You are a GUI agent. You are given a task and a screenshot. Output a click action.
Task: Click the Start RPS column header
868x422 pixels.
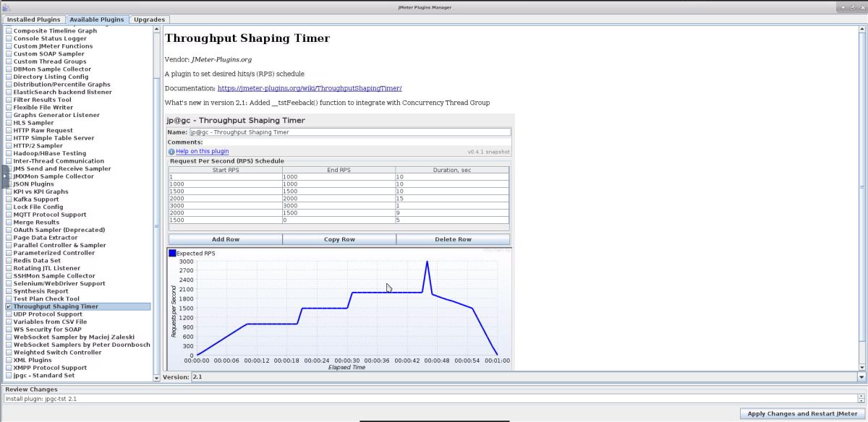pyautogui.click(x=225, y=170)
